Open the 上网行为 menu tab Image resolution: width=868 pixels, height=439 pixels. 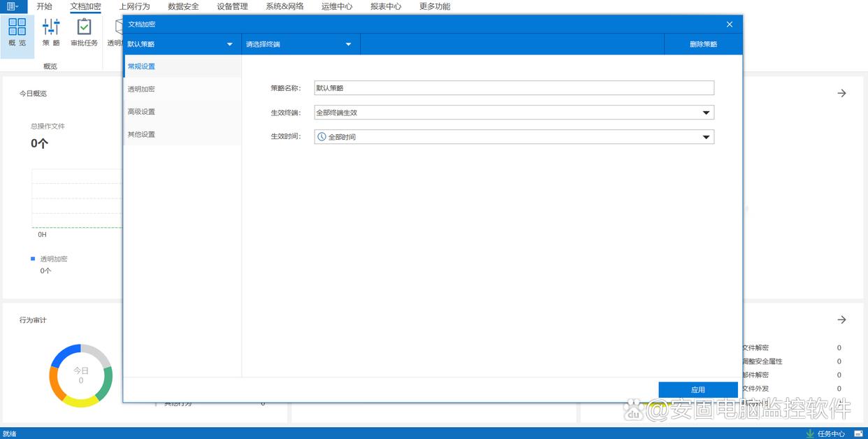[x=134, y=6]
